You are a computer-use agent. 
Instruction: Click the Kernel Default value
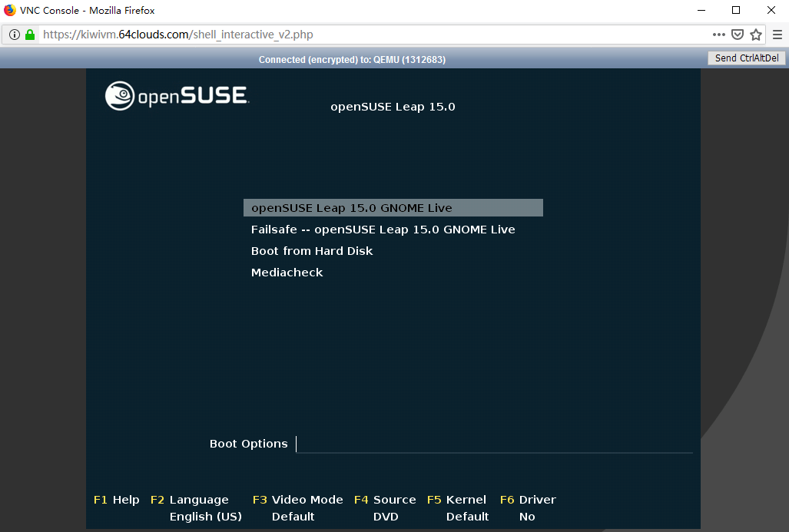(467, 517)
